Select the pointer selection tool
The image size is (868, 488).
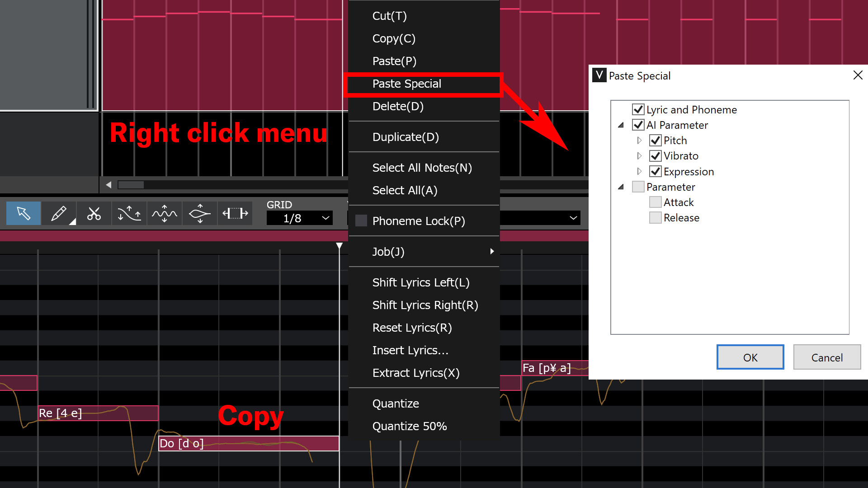click(x=24, y=213)
